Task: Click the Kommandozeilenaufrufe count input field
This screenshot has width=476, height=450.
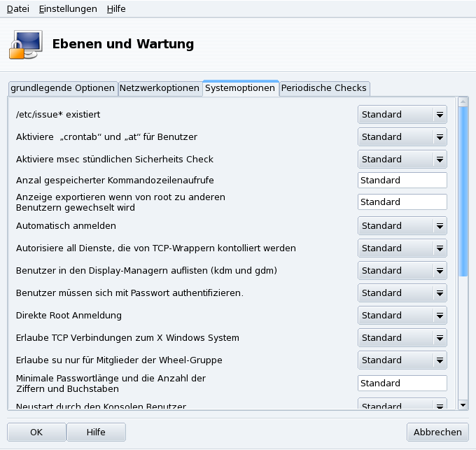Action: (402, 181)
